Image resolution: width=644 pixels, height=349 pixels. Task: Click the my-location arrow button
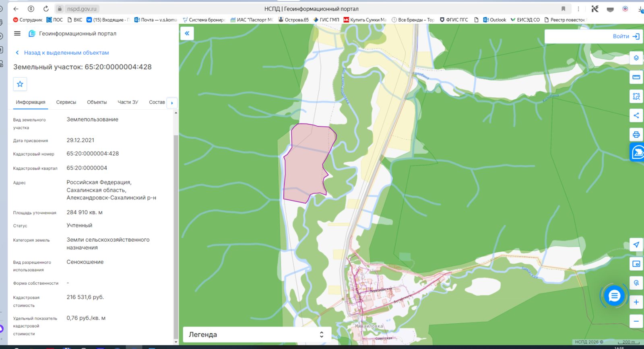[x=636, y=244]
